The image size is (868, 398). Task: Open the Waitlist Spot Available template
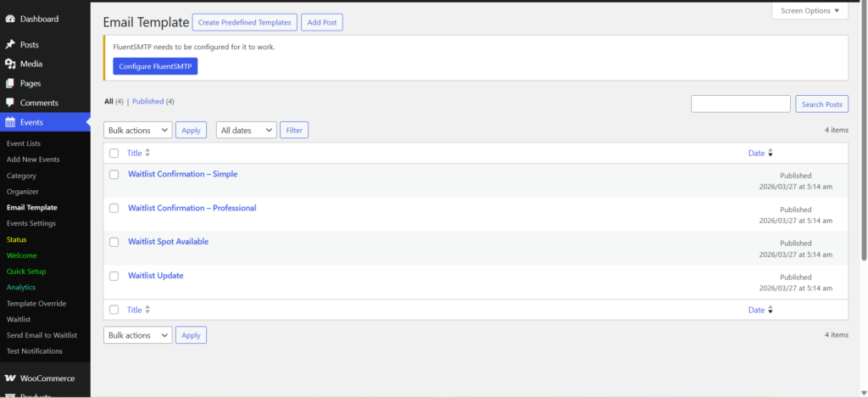[169, 242]
